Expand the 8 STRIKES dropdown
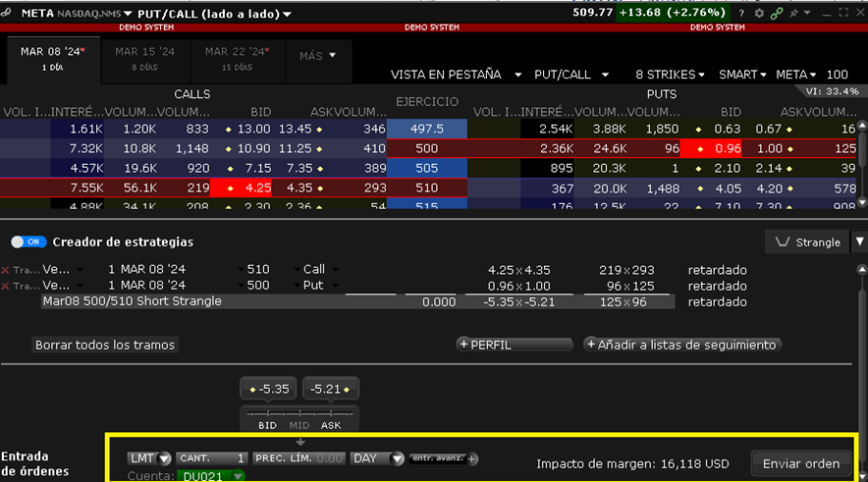This screenshot has width=868, height=482. 671,75
